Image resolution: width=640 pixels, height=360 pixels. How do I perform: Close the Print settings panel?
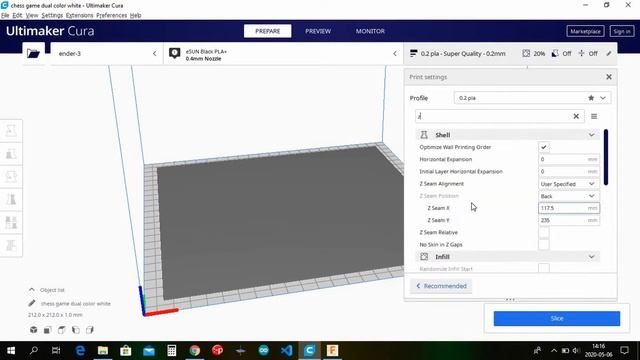609,77
